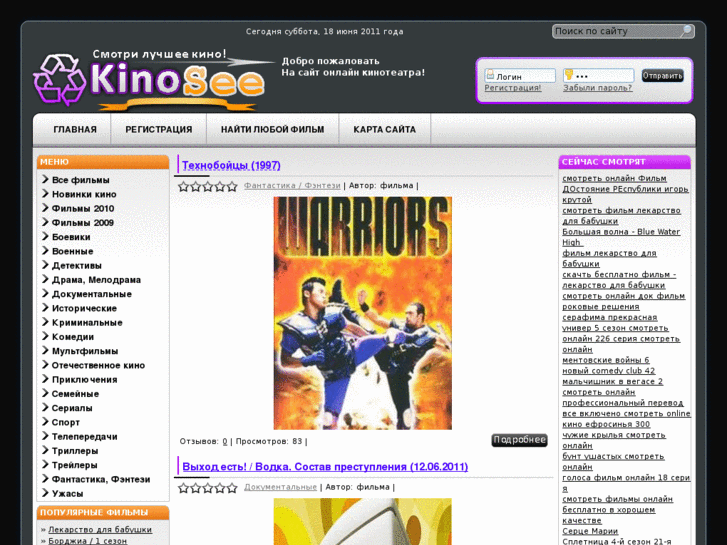This screenshot has width=727, height=545.
Task: Open НАЙТИ ЛЮБОЙ ФИЛЬМ tab
Action: click(x=273, y=130)
